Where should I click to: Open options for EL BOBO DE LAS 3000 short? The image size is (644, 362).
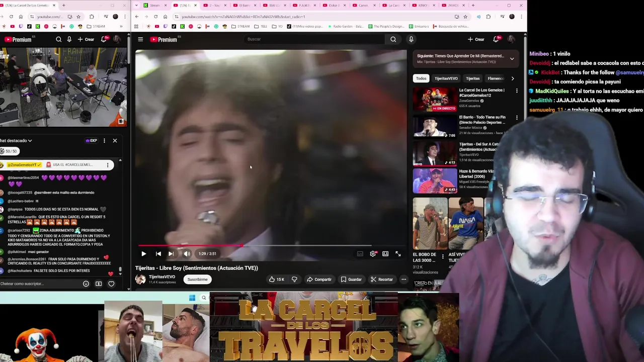point(443,256)
